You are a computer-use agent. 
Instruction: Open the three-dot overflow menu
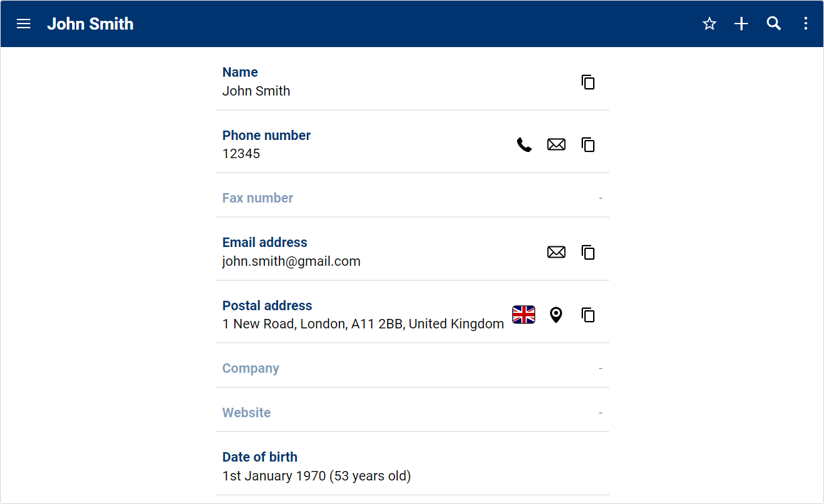pos(806,24)
